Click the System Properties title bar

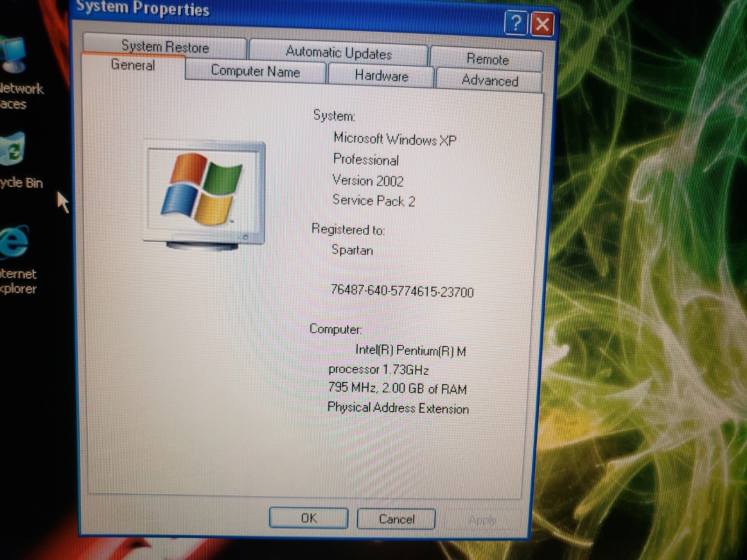[289, 16]
